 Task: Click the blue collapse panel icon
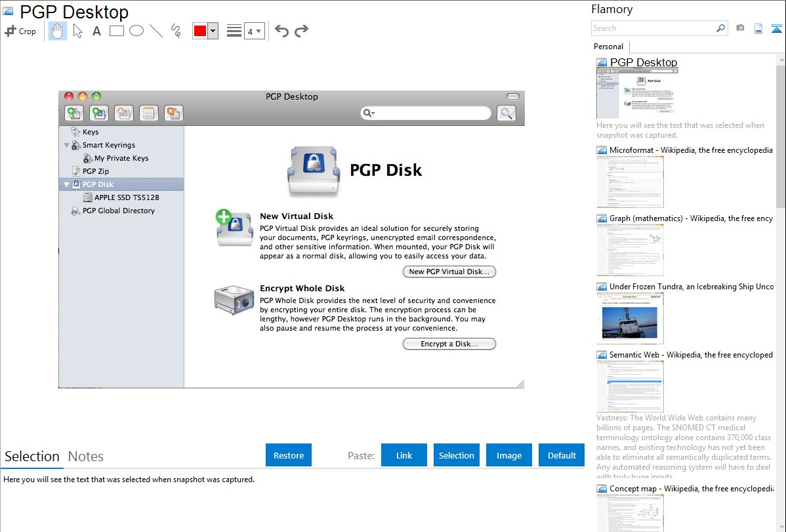776,28
